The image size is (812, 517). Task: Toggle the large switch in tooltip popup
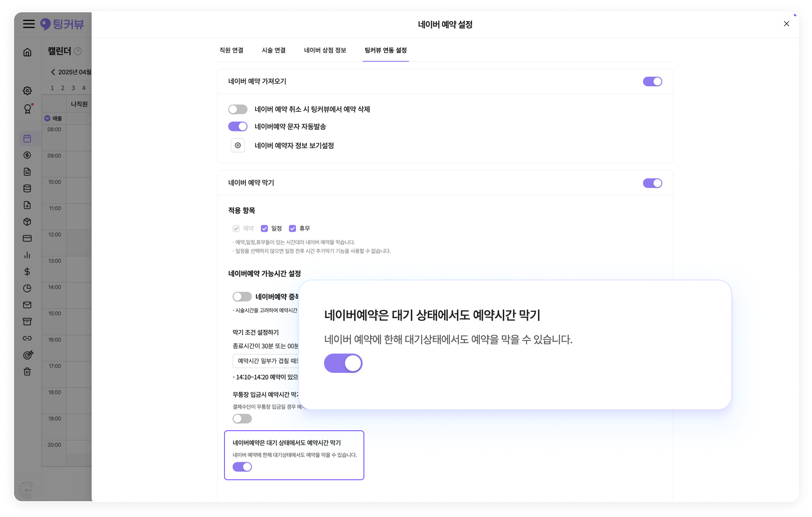coord(343,363)
